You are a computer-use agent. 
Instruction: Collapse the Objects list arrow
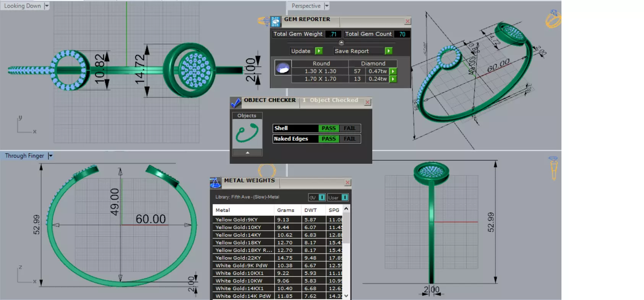[247, 153]
